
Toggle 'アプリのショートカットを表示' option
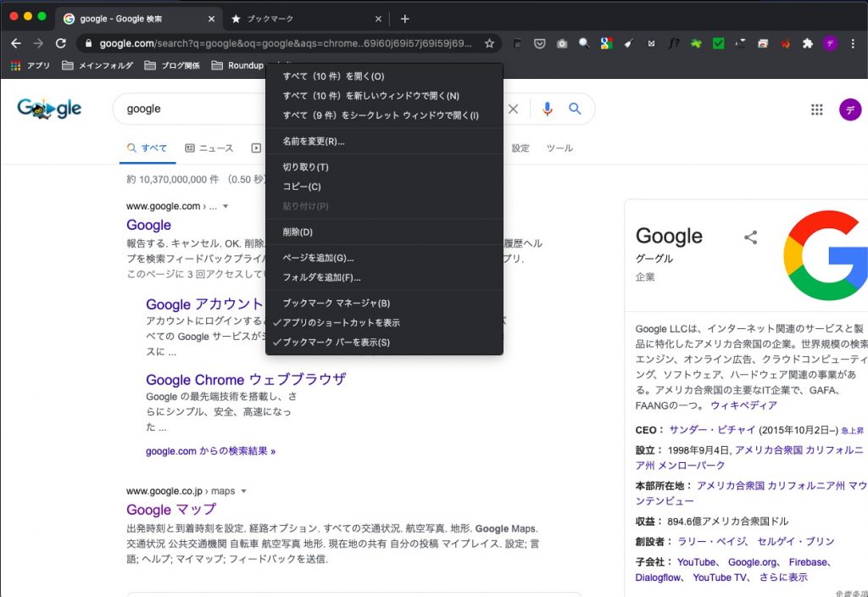(x=384, y=322)
